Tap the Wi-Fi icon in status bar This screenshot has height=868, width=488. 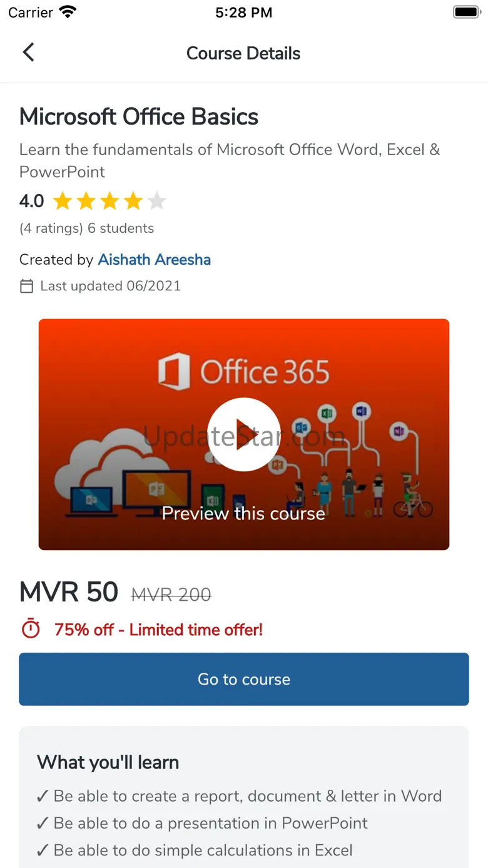[x=67, y=12]
